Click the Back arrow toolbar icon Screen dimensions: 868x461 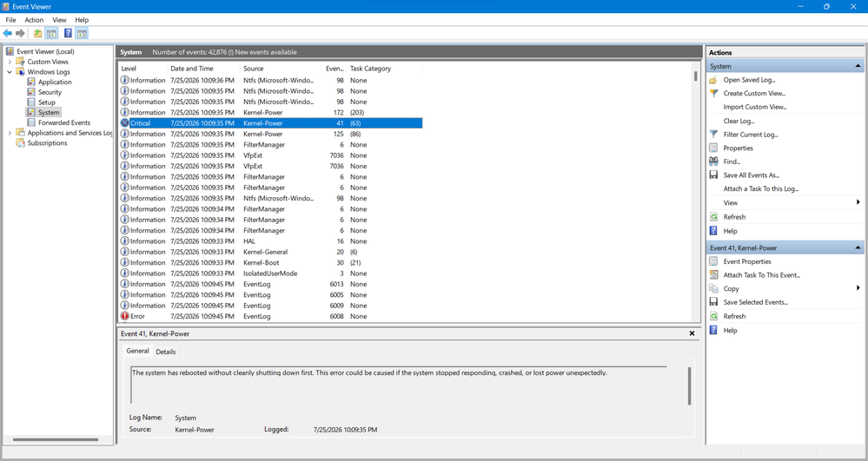7,33
